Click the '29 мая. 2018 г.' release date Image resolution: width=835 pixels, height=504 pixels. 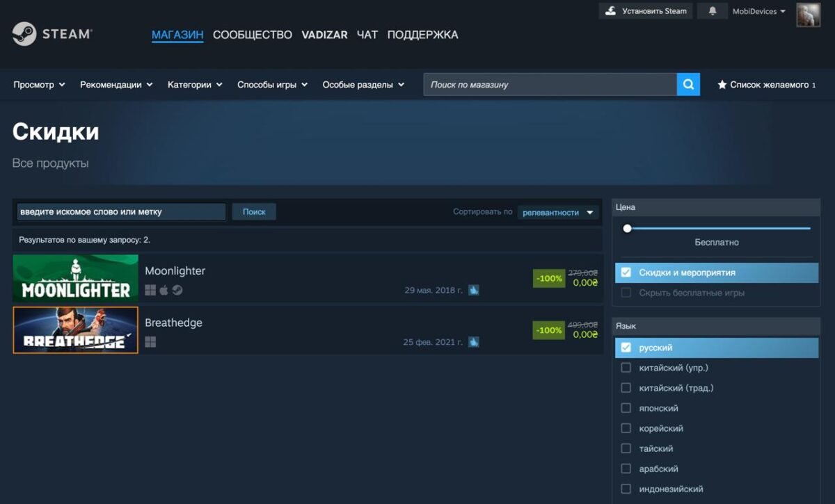point(434,290)
